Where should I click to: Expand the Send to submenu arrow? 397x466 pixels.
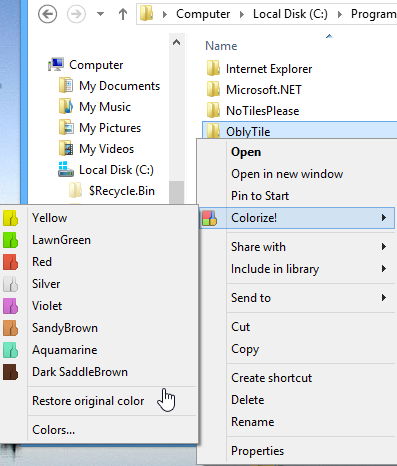coord(384,298)
